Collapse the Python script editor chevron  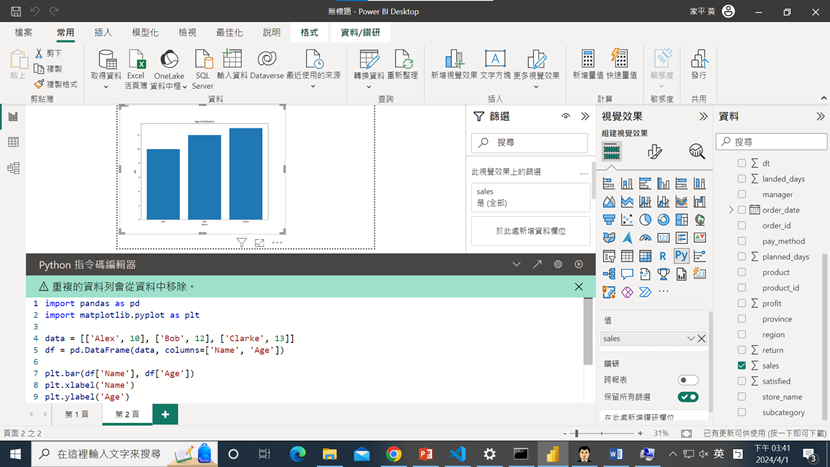click(516, 264)
